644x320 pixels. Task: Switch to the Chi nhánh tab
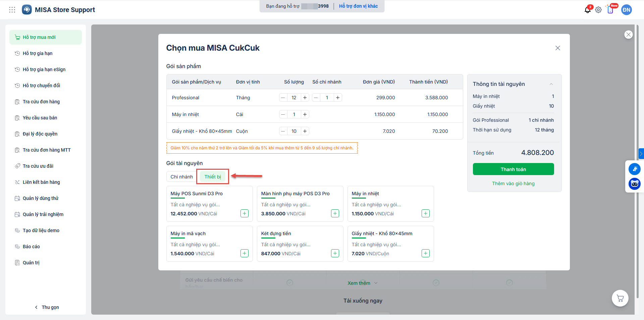[181, 177]
